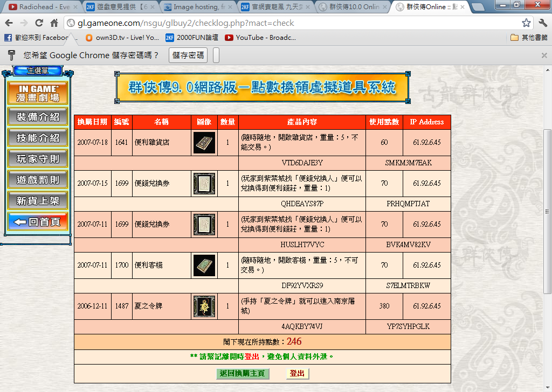Viewport: 552px width, 392px height.
Task: Click the 夏之令牌 item image
Action: point(204,306)
